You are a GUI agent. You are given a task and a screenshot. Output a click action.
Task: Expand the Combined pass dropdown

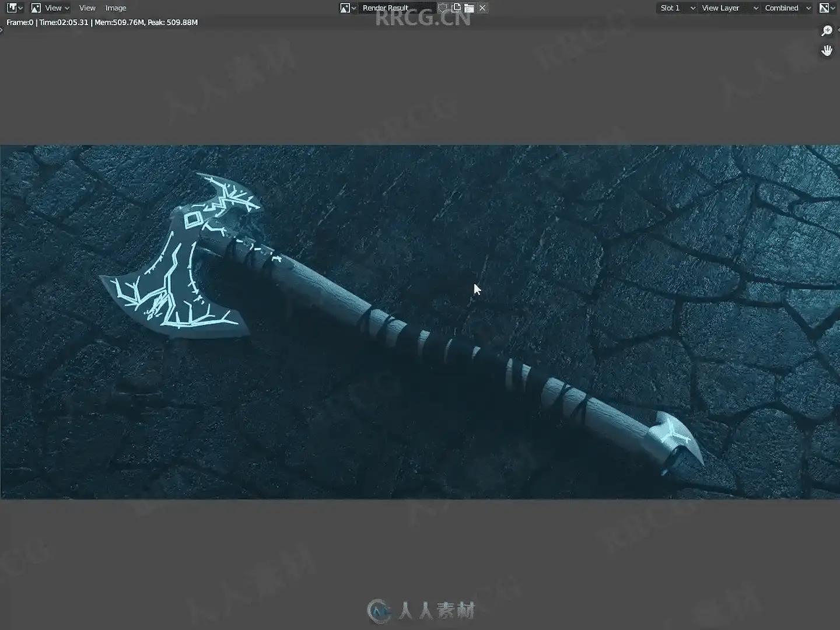point(787,8)
